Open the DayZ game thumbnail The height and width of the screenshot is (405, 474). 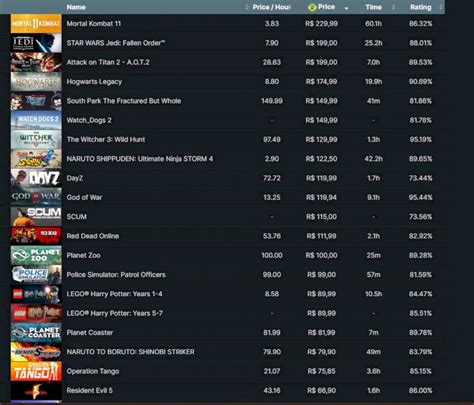36,178
